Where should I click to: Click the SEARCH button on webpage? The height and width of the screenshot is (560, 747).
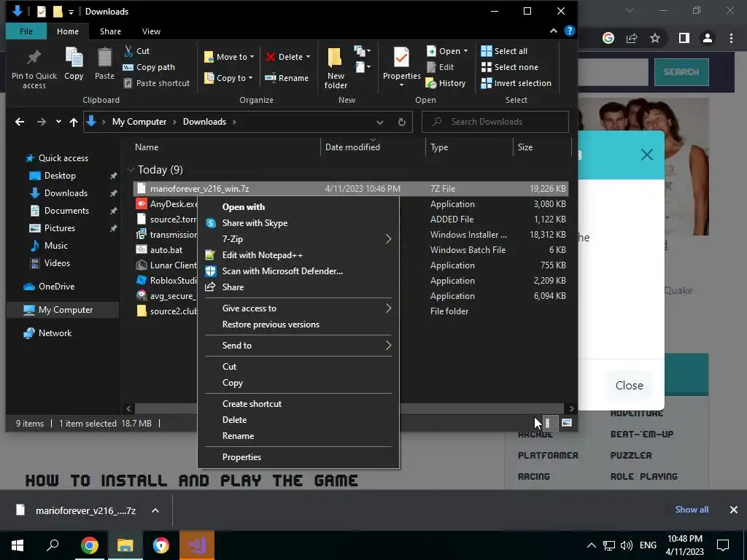click(681, 72)
